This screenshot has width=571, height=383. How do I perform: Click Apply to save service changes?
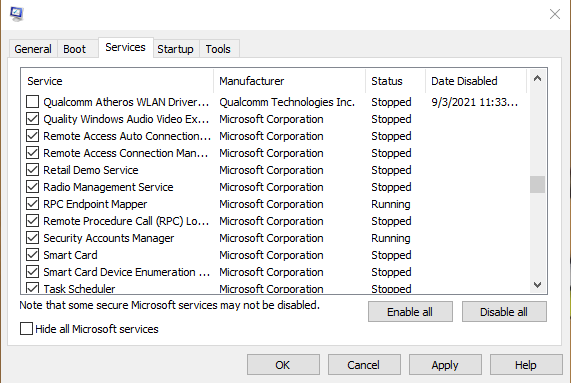click(x=445, y=365)
